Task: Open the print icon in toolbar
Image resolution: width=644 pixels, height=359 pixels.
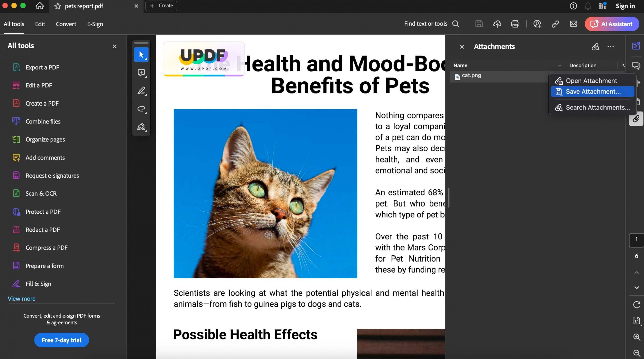Action: pos(515,24)
